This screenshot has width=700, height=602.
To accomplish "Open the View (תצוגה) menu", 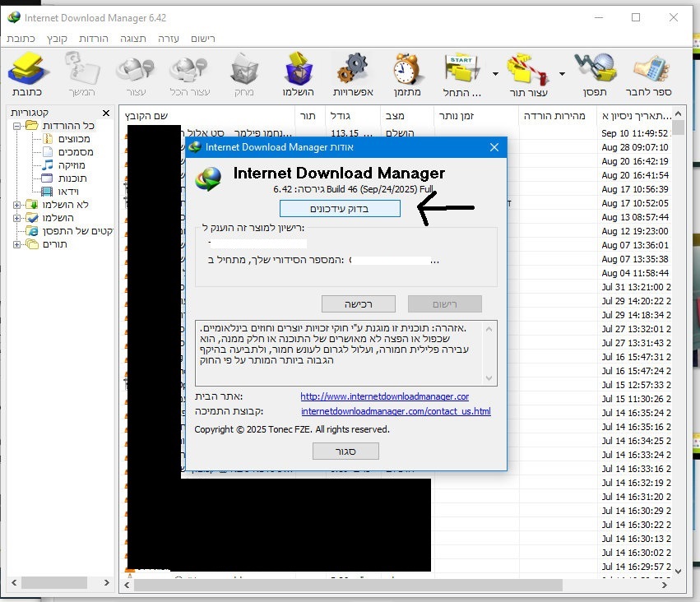I will coord(133,39).
